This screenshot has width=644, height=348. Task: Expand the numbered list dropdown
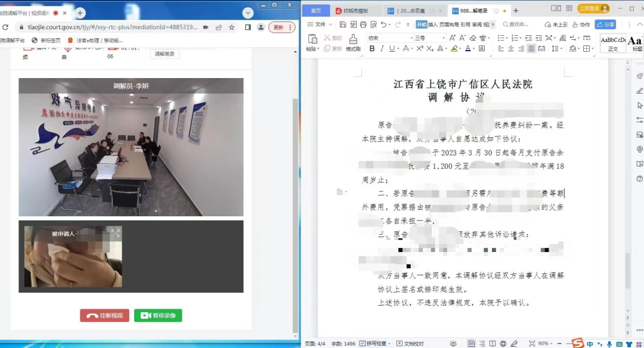point(521,38)
